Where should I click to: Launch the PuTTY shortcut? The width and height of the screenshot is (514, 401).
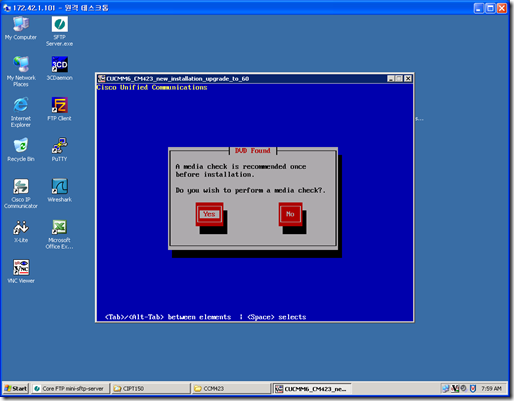click(59, 150)
